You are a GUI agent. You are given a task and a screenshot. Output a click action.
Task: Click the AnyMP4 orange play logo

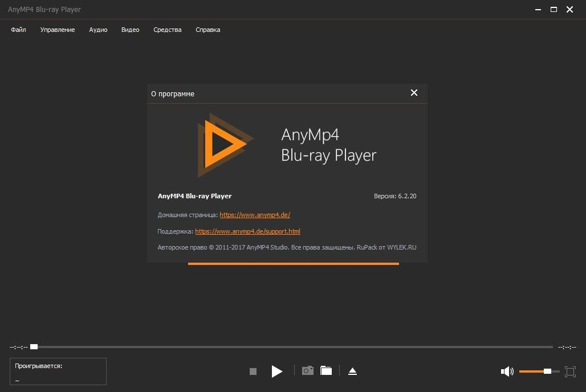[225, 145]
